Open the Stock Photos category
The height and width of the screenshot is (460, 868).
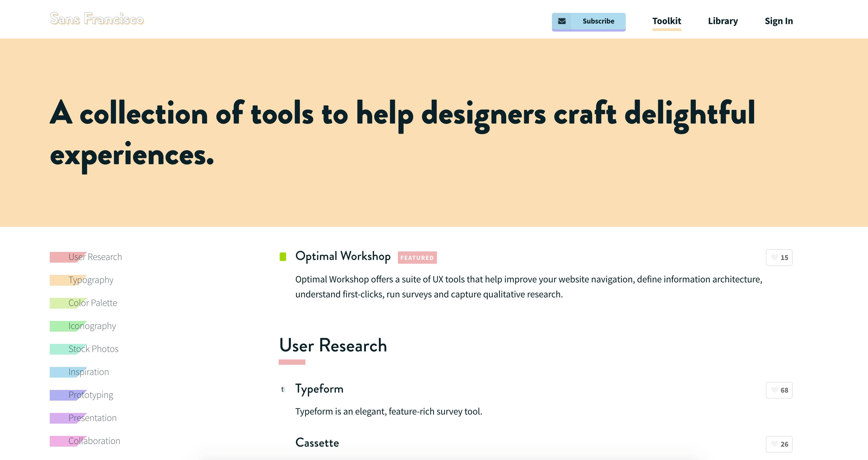(93, 349)
